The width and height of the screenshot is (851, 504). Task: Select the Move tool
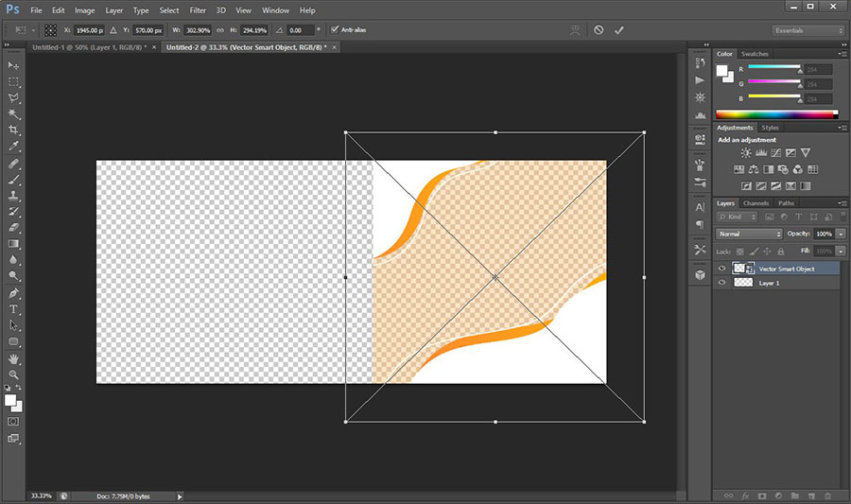pos(13,65)
